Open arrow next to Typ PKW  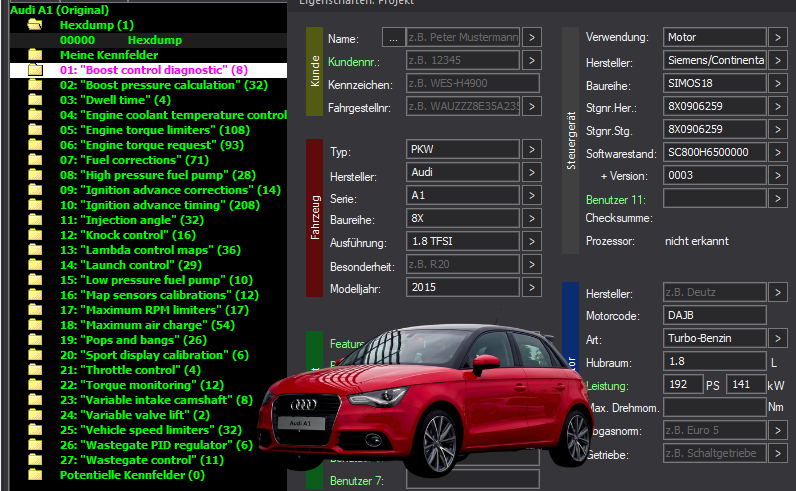(x=532, y=149)
